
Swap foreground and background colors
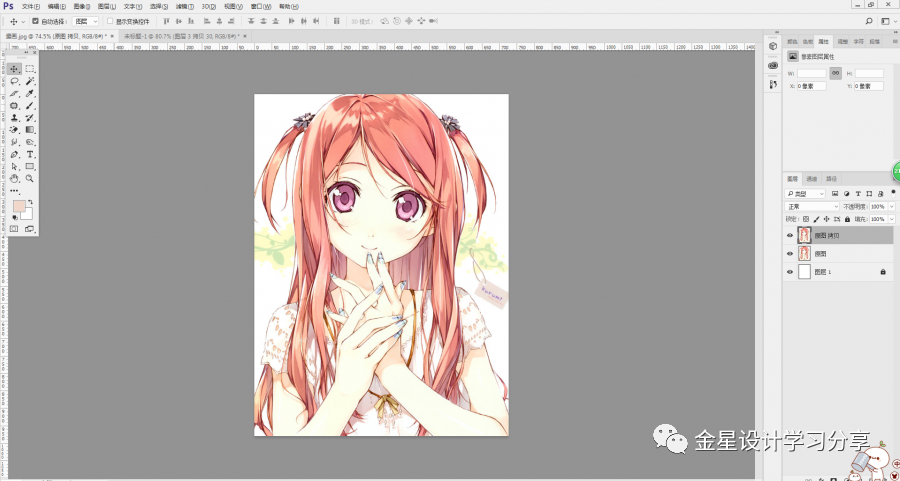30,202
